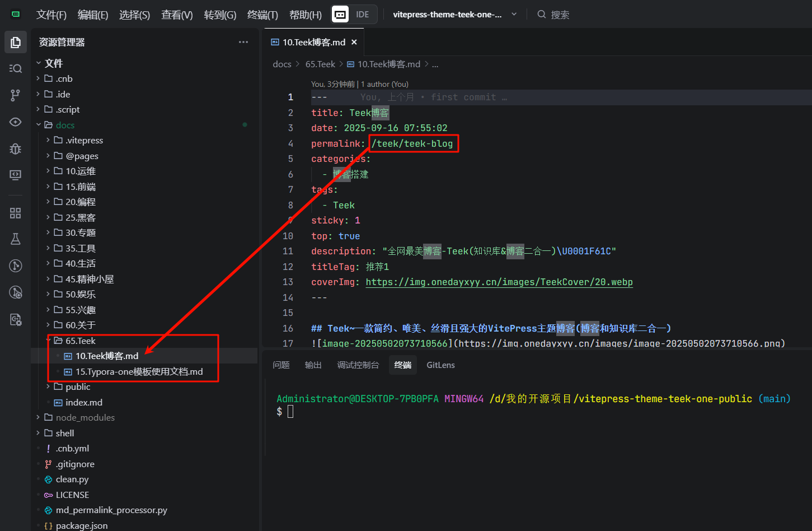Click the three-dot menu in Explorer header
The width and height of the screenshot is (812, 531).
coord(243,42)
